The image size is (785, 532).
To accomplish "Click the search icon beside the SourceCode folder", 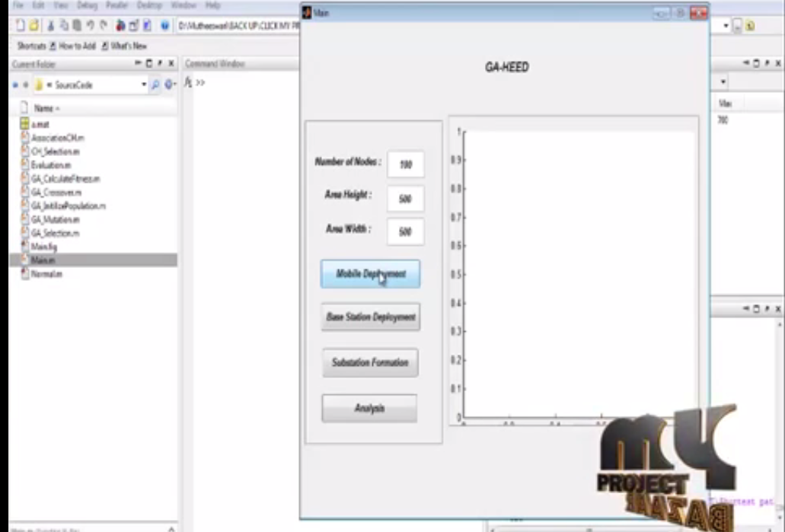I will click(x=155, y=84).
